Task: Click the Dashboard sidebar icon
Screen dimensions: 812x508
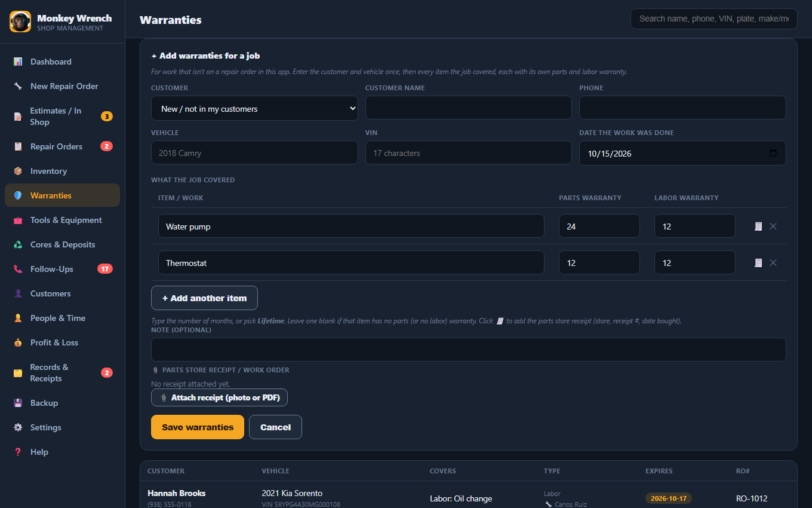Action: tap(18, 62)
